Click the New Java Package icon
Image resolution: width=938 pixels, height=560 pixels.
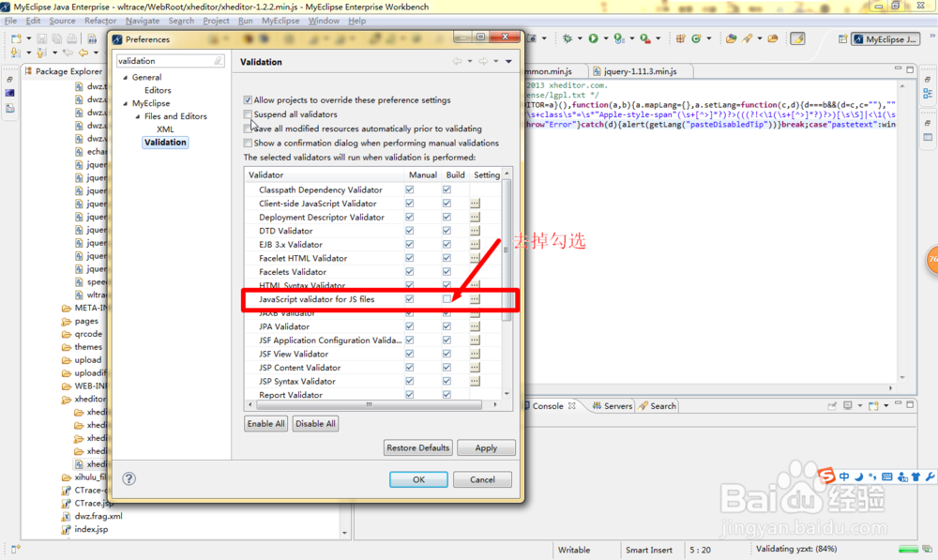[x=680, y=38]
